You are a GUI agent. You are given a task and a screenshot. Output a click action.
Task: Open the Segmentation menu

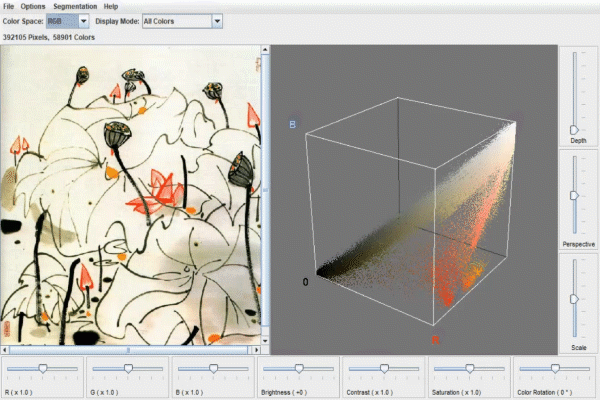click(75, 6)
